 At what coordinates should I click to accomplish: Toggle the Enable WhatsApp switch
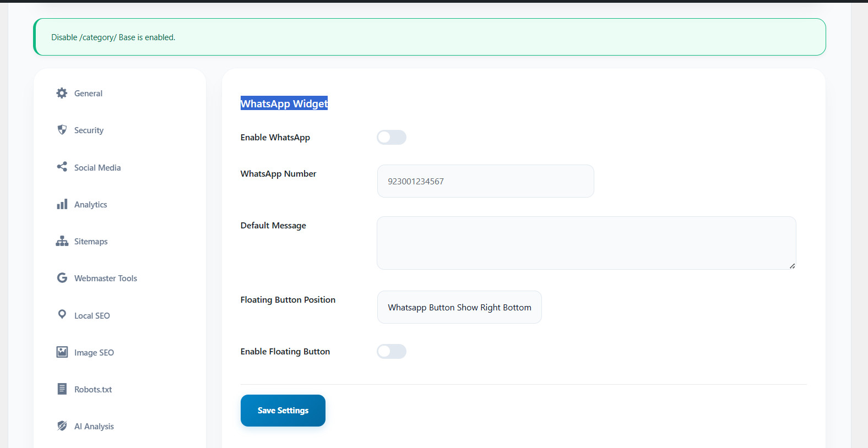[392, 138]
